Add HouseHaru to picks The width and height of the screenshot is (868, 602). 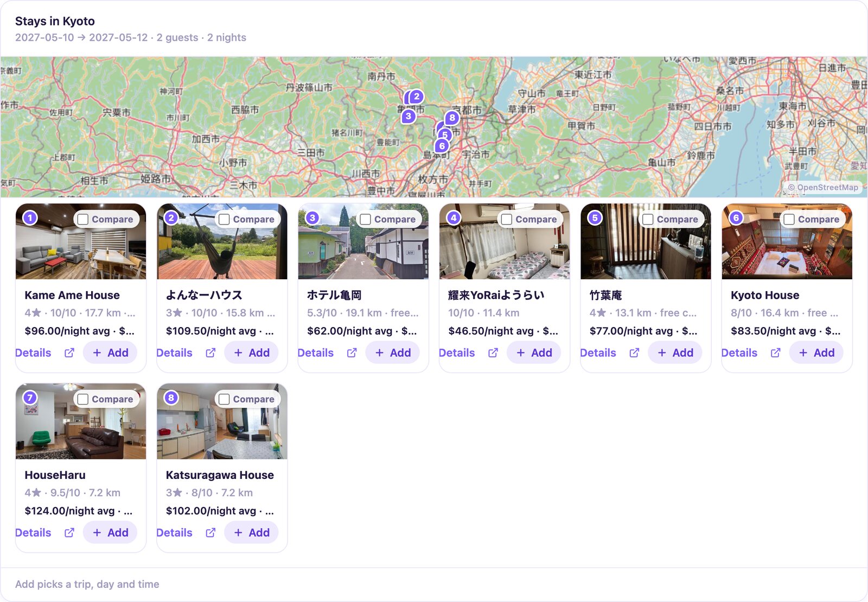pos(110,533)
